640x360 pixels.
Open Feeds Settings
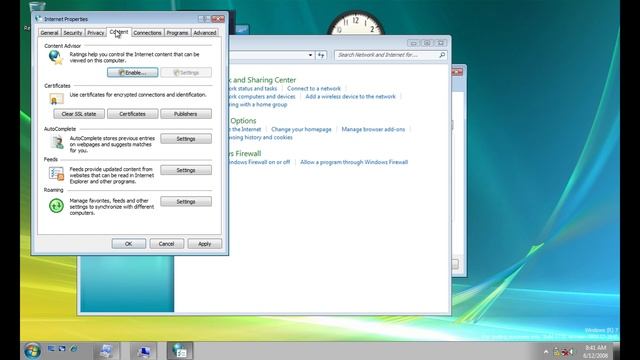pyautogui.click(x=186, y=170)
